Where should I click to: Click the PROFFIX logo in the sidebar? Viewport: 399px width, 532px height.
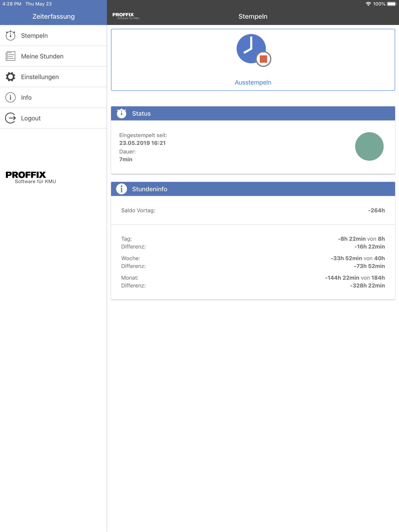(31, 177)
